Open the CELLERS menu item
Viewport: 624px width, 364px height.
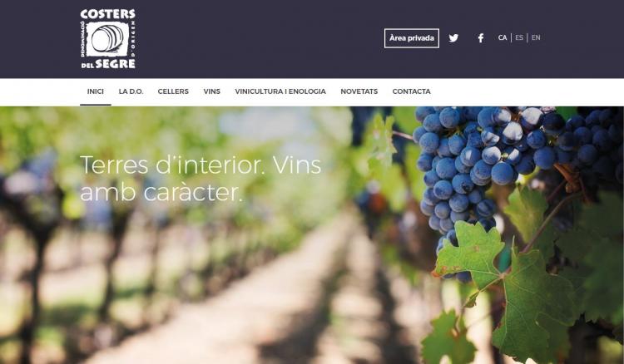coord(173,91)
